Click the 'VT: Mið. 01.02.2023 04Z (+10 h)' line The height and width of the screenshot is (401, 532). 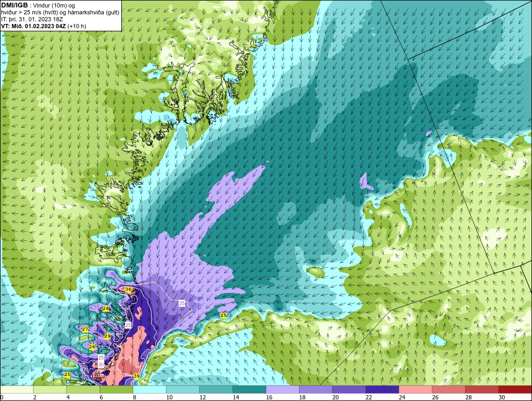44,26
